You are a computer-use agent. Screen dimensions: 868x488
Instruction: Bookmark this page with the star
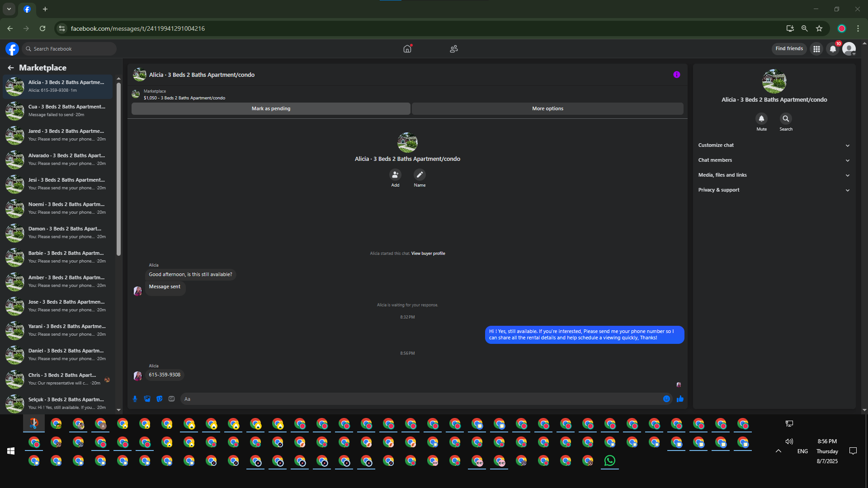819,28
